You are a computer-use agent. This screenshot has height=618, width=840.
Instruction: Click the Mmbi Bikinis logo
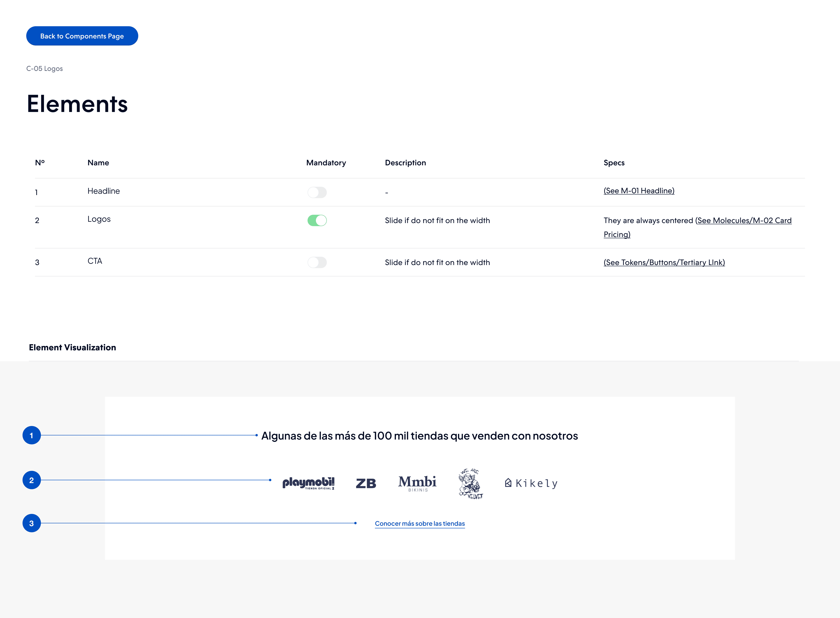(417, 483)
